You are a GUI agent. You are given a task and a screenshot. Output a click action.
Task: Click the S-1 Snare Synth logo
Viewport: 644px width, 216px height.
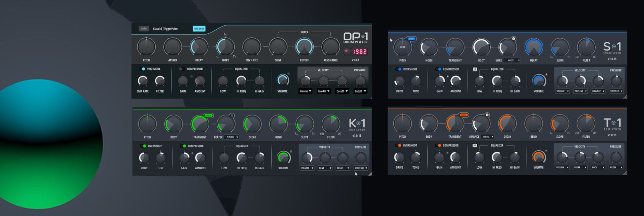pos(612,48)
